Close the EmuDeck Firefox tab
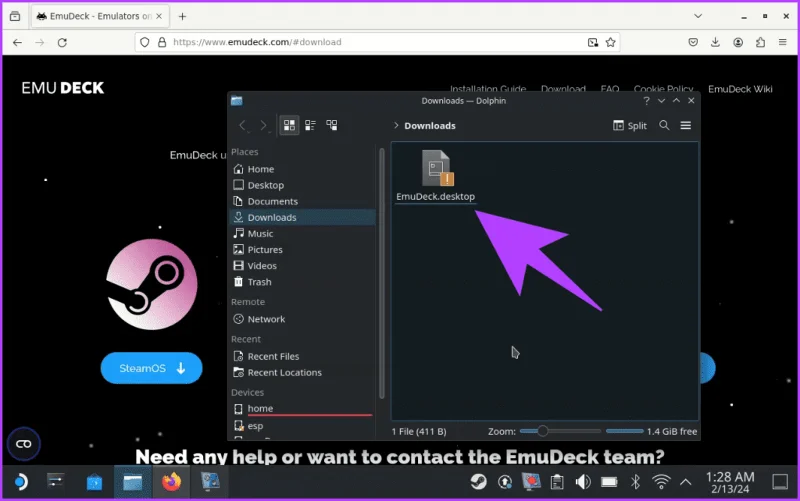 point(159,16)
